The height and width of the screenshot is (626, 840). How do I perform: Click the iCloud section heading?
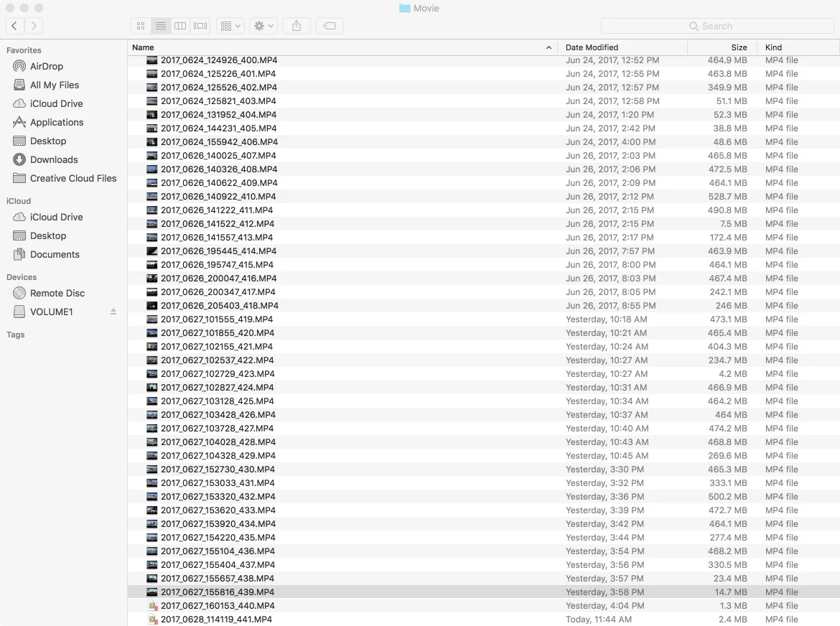pyautogui.click(x=19, y=201)
